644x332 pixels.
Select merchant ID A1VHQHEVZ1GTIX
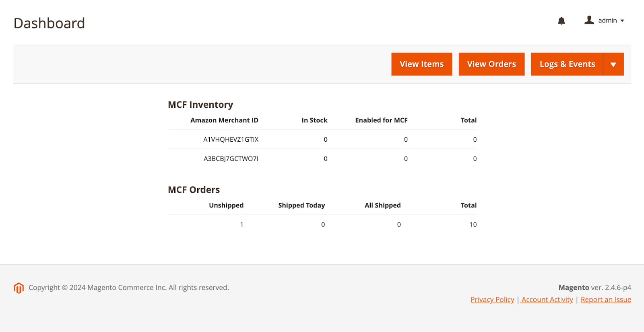click(231, 140)
